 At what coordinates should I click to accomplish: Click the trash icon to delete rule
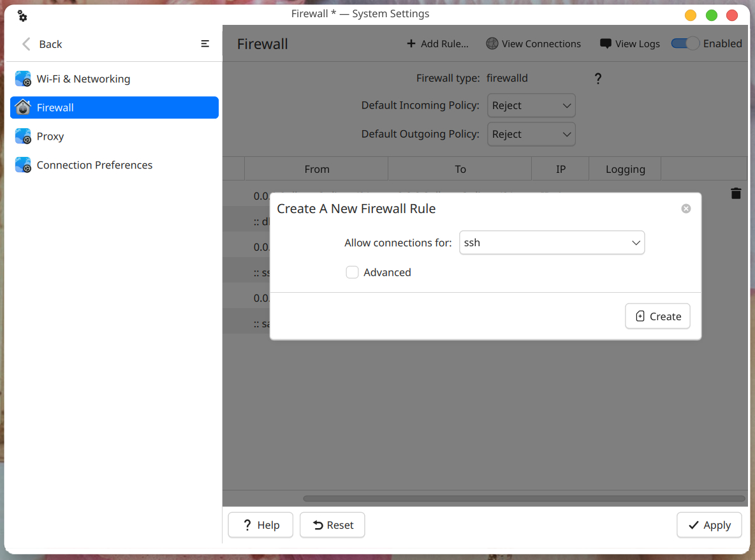(736, 193)
